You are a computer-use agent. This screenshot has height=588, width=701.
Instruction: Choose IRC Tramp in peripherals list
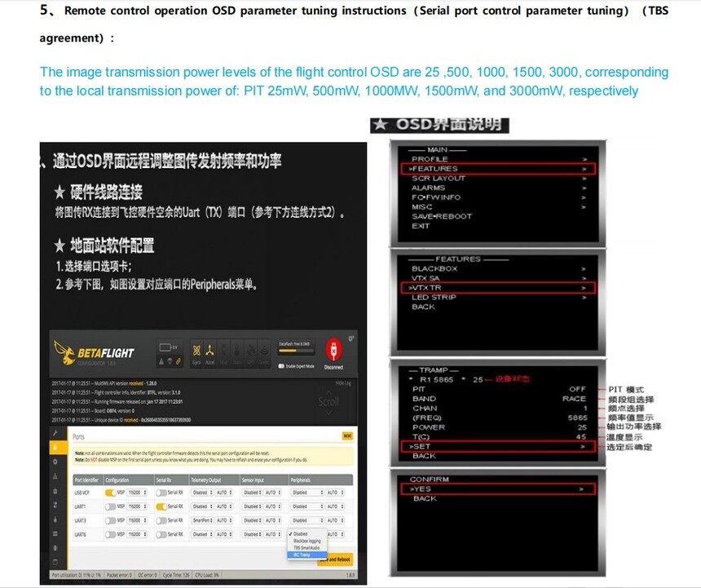point(307,555)
